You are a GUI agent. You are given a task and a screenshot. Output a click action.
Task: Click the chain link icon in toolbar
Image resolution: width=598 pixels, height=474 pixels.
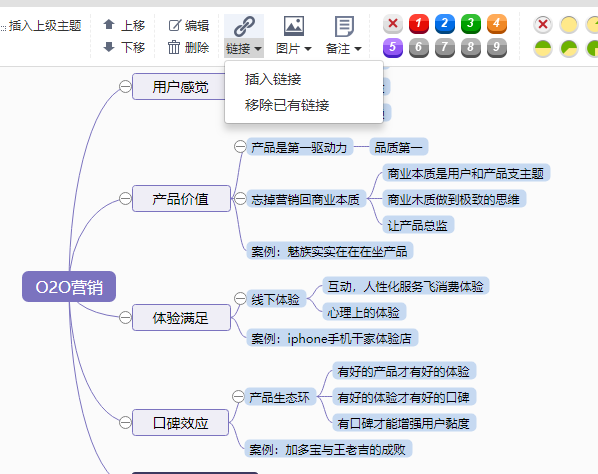coord(244,26)
